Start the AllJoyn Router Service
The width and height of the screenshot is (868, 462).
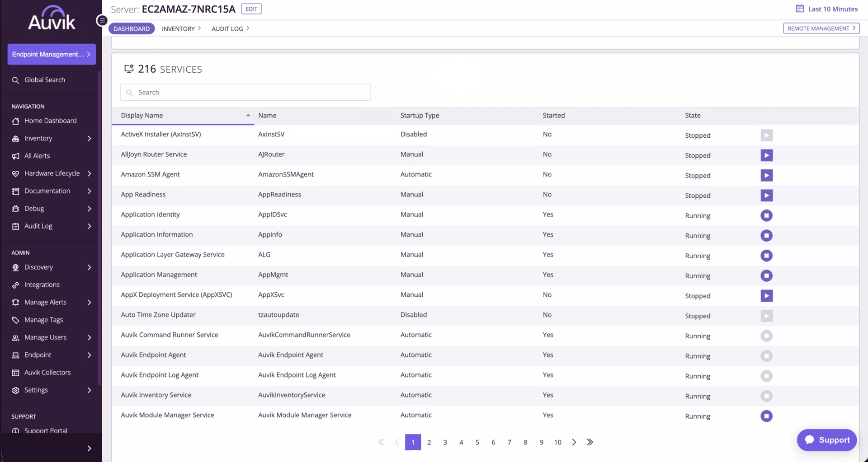[766, 155]
